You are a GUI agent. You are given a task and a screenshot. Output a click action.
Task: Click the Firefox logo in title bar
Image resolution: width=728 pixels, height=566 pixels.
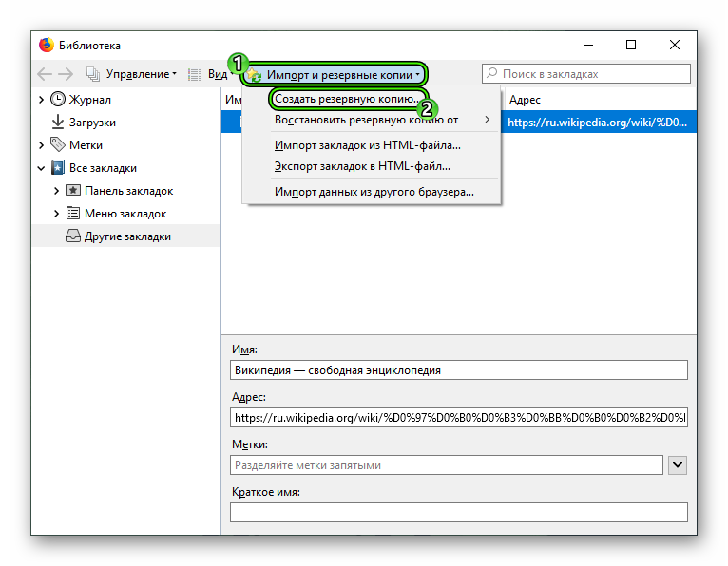(46, 45)
